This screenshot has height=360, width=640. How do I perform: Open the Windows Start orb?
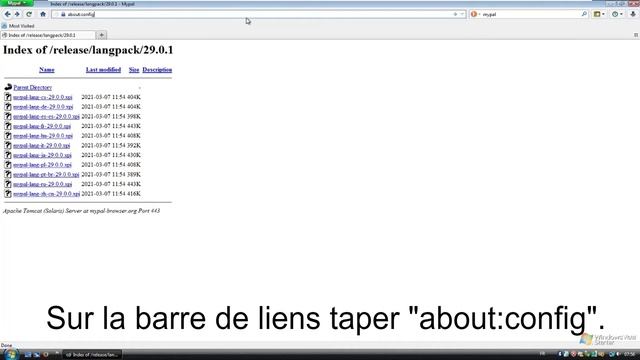[x=10, y=354]
